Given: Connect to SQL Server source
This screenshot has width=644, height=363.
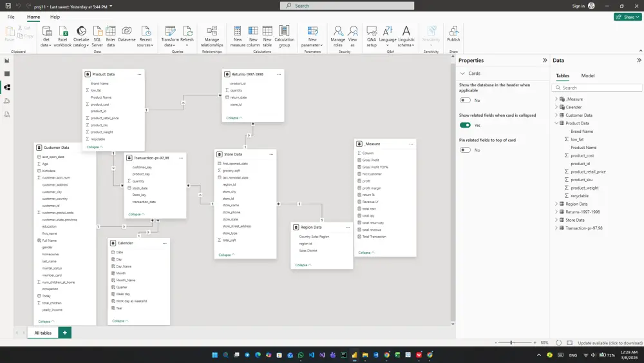Looking at the screenshot, I should (97, 36).
